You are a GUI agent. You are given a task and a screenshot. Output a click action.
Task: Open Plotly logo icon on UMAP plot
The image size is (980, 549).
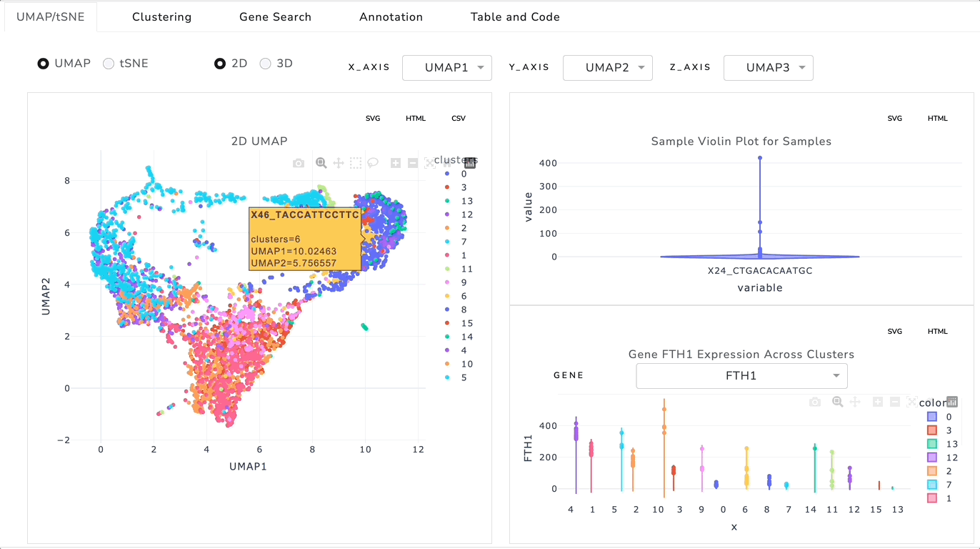pyautogui.click(x=470, y=163)
